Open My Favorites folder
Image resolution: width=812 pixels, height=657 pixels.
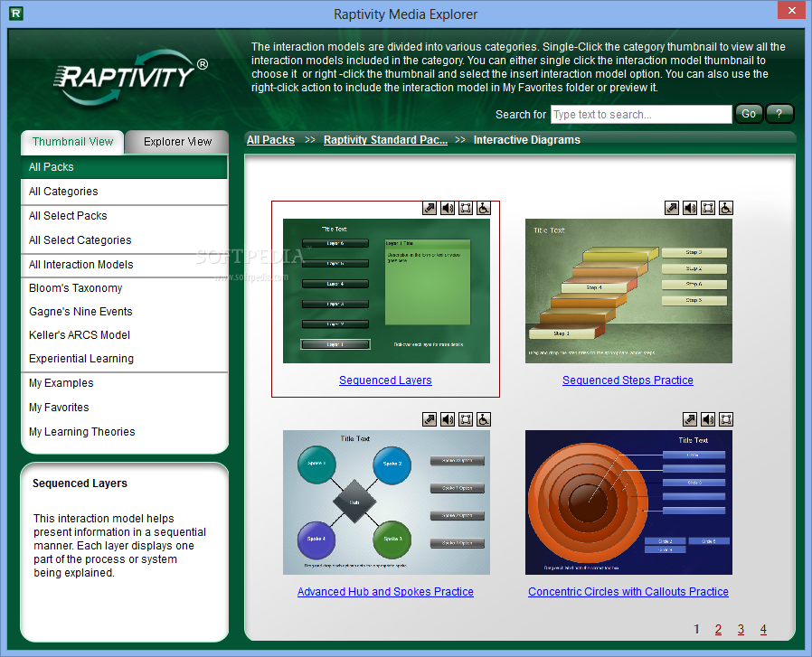point(124,408)
